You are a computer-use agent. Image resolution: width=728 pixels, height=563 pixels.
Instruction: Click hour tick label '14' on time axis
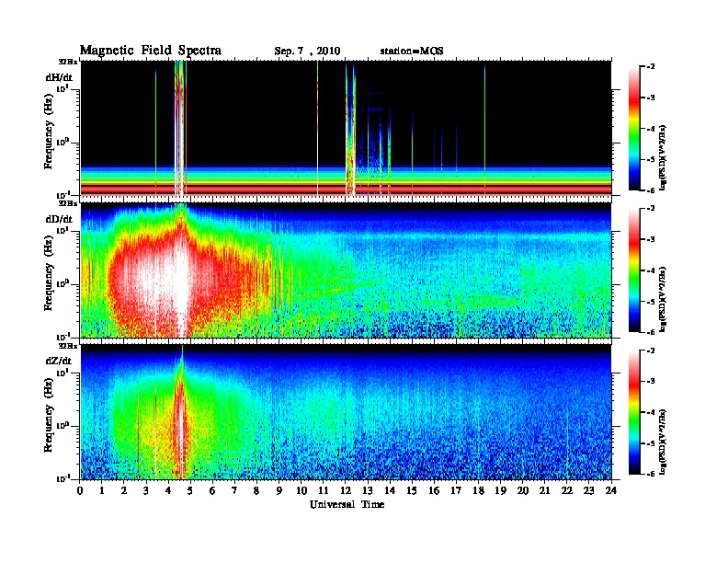tap(390, 491)
